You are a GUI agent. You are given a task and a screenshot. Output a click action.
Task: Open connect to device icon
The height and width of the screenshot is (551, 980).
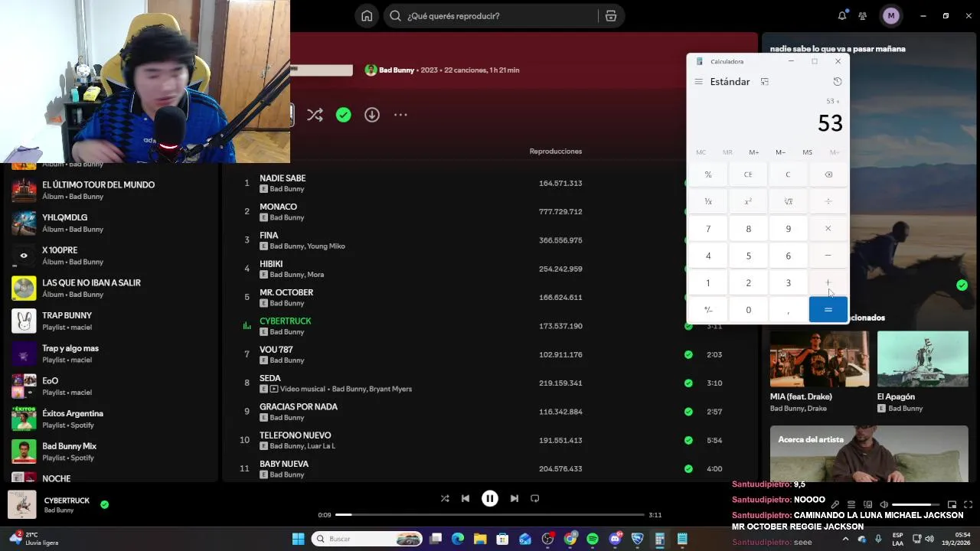tap(867, 505)
